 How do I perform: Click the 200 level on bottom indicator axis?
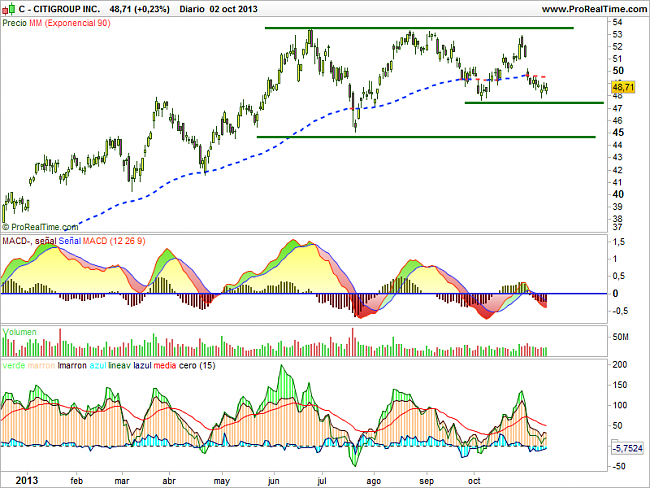620,365
